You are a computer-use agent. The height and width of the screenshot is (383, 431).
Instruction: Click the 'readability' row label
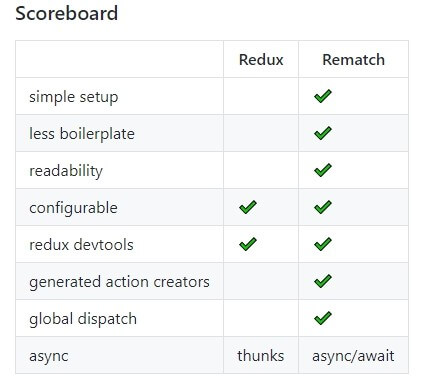point(66,171)
